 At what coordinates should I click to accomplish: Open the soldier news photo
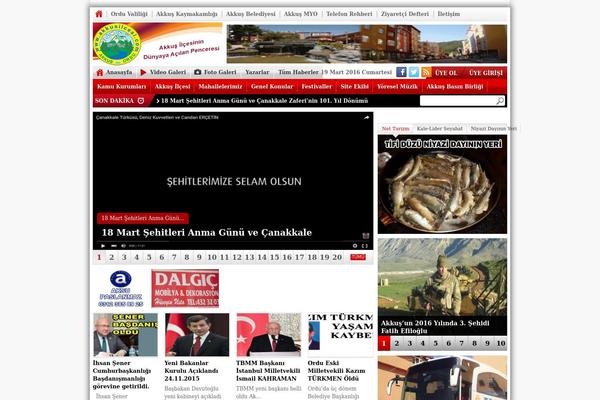[442, 278]
